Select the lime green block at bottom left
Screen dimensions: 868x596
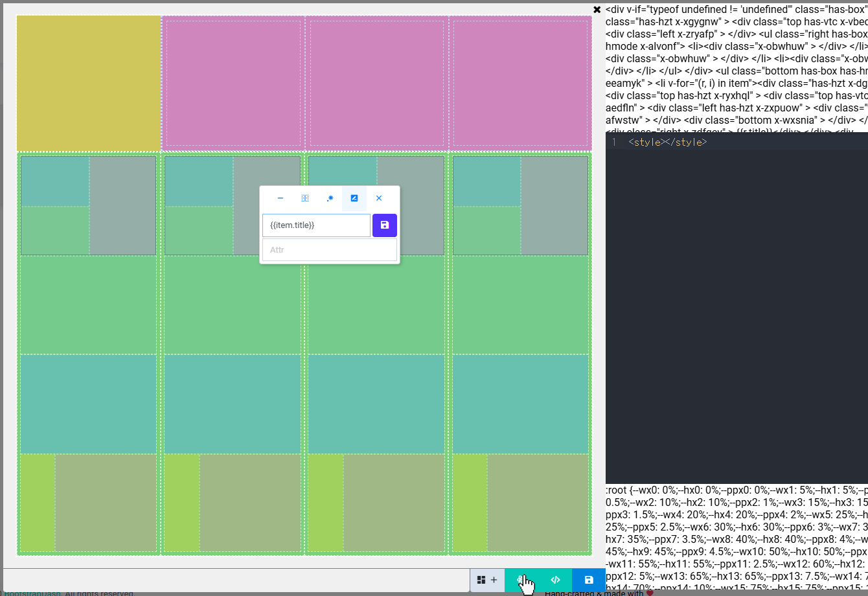click(38, 503)
